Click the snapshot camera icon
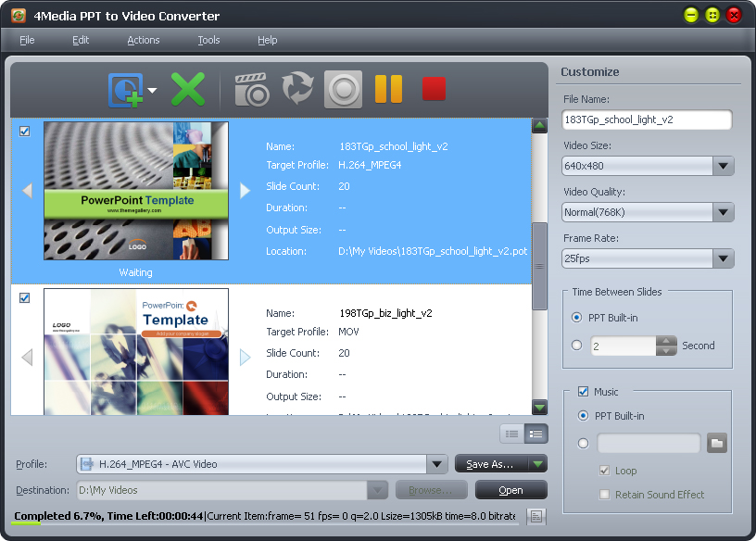 click(x=252, y=90)
